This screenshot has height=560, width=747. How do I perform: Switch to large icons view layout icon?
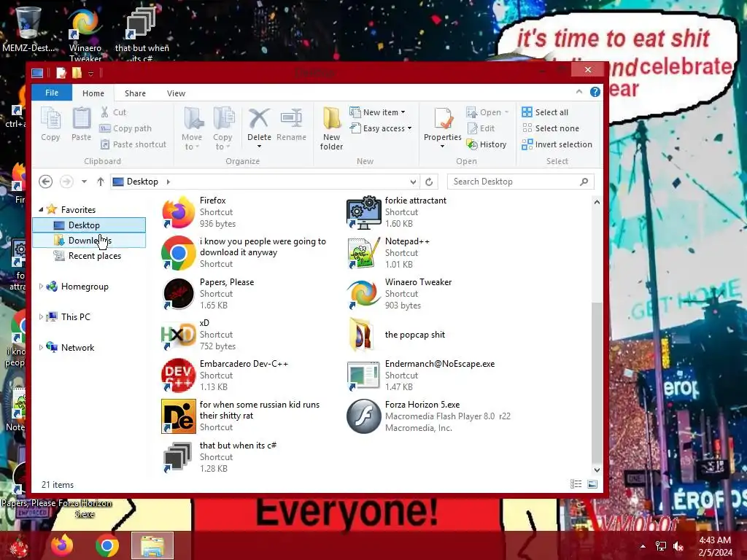592,484
